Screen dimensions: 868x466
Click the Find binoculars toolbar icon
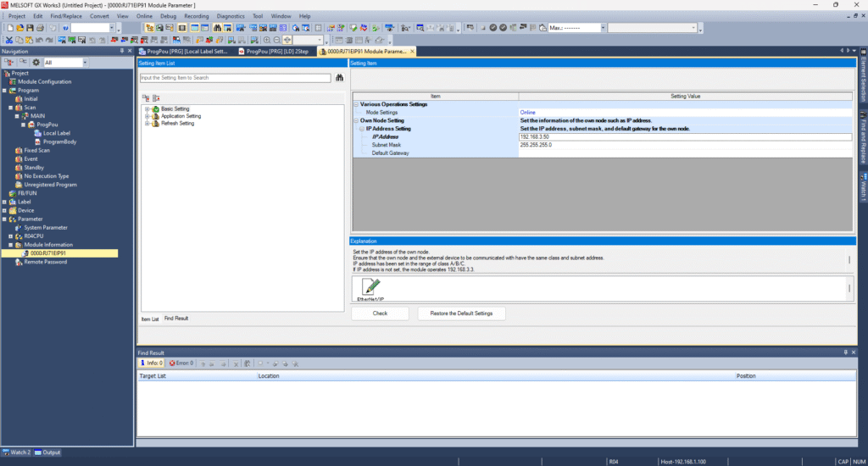coord(217,28)
